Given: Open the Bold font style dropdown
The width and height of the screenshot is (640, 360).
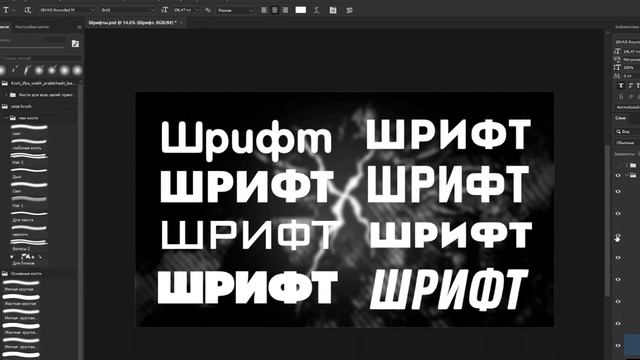Looking at the screenshot, I should point(127,10).
